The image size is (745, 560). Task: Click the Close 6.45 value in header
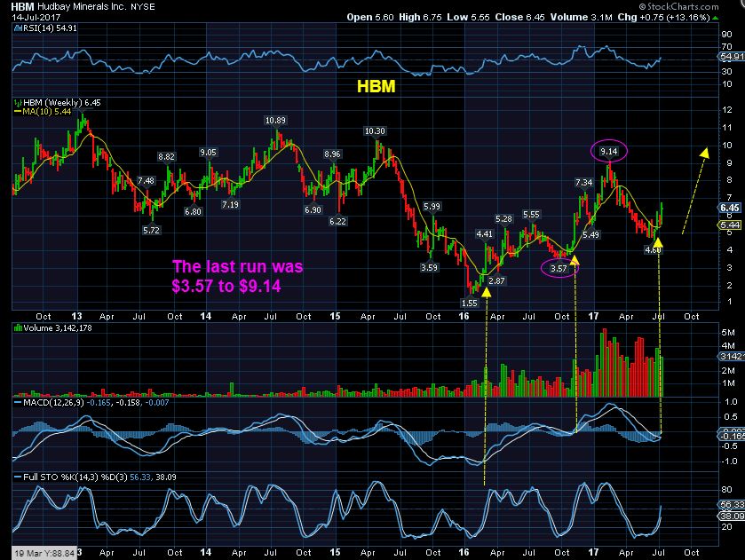click(519, 17)
